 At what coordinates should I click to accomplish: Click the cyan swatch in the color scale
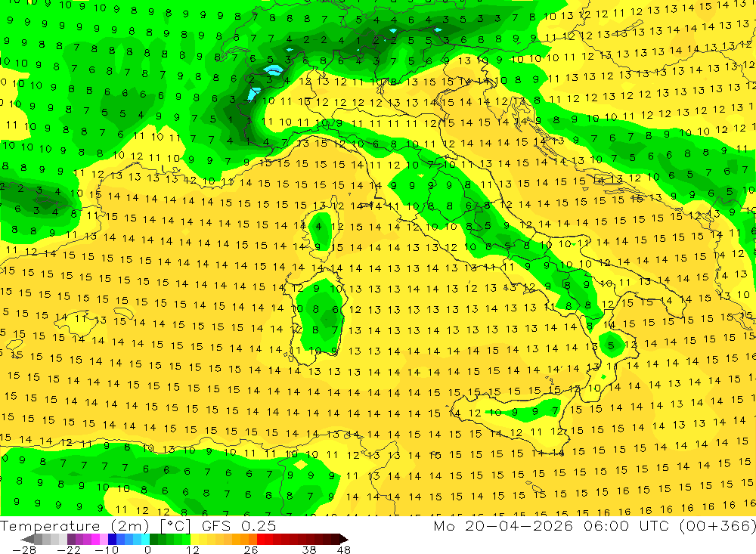146,540
